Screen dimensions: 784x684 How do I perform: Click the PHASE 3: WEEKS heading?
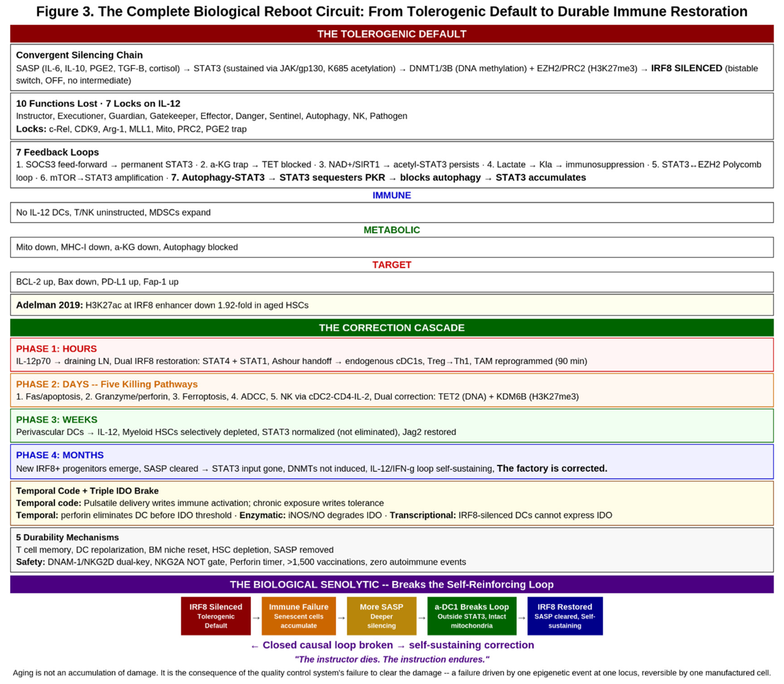[x=57, y=420]
